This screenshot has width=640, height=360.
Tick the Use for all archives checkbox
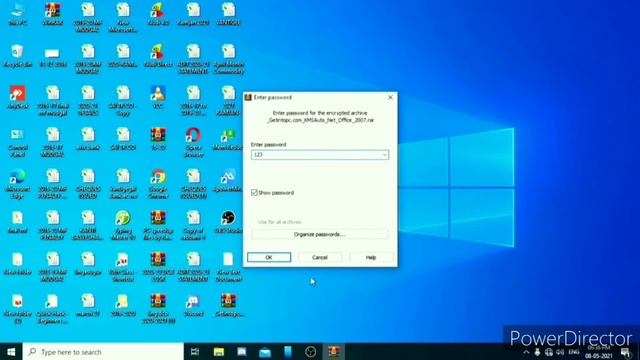pyautogui.click(x=280, y=222)
